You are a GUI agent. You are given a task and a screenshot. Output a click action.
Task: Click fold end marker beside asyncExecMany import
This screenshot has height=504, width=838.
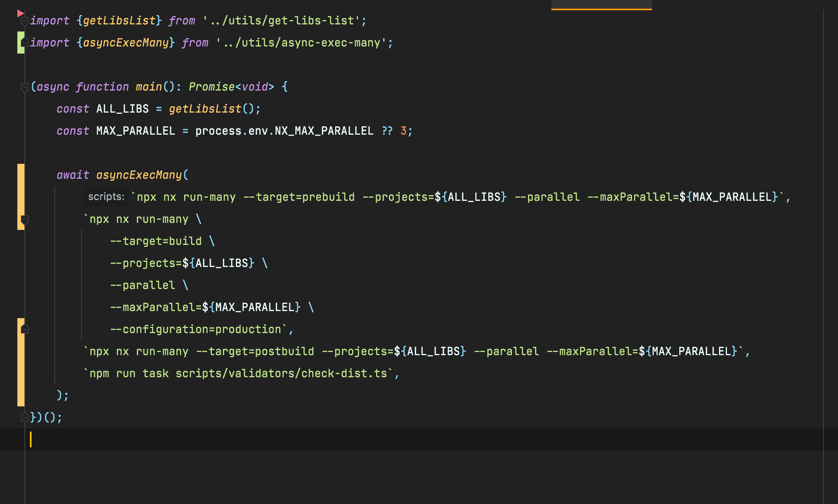24,43
